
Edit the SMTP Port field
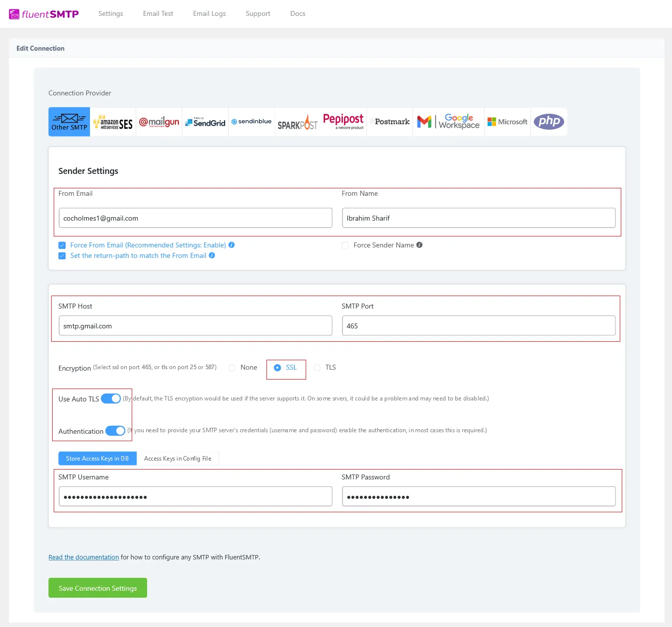(x=479, y=326)
